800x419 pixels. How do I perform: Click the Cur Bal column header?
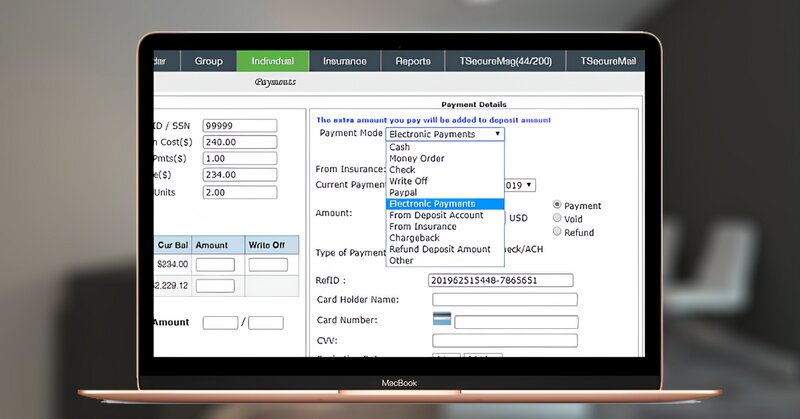[x=173, y=245]
